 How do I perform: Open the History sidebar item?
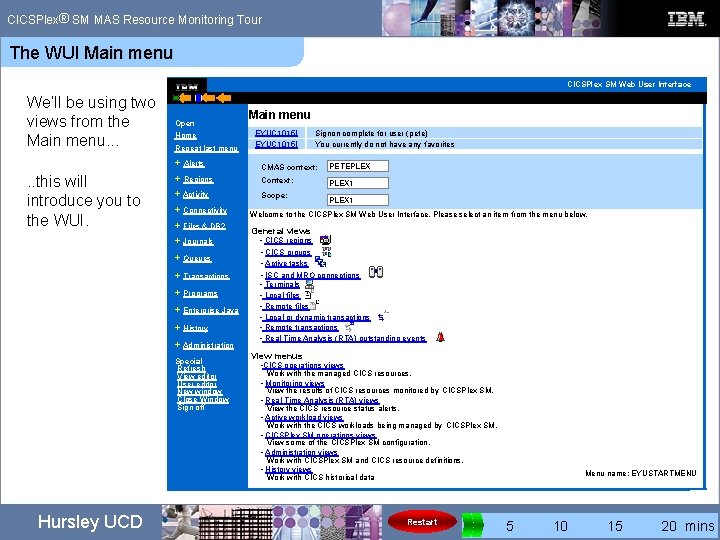[195, 328]
